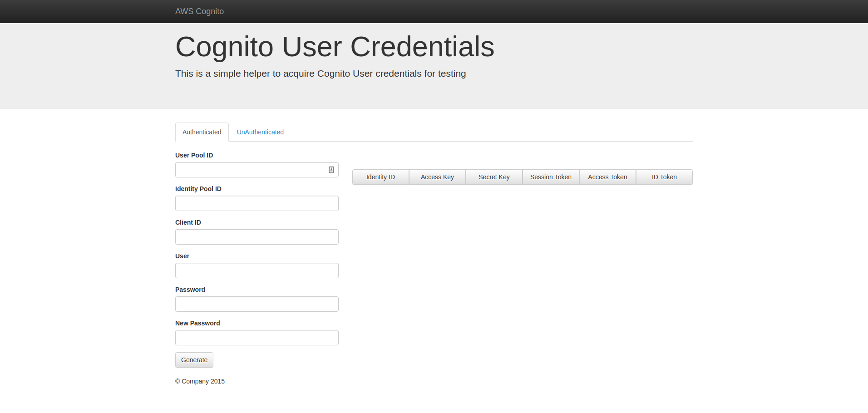Focus the User input field
Viewport: 868px width, 413px height.
[x=257, y=270]
